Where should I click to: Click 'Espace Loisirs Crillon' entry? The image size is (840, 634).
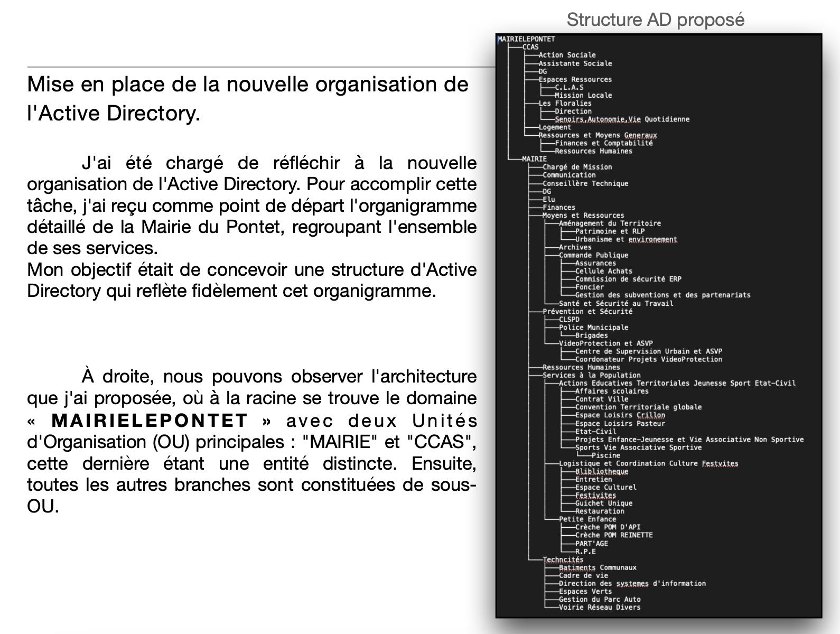620,415
